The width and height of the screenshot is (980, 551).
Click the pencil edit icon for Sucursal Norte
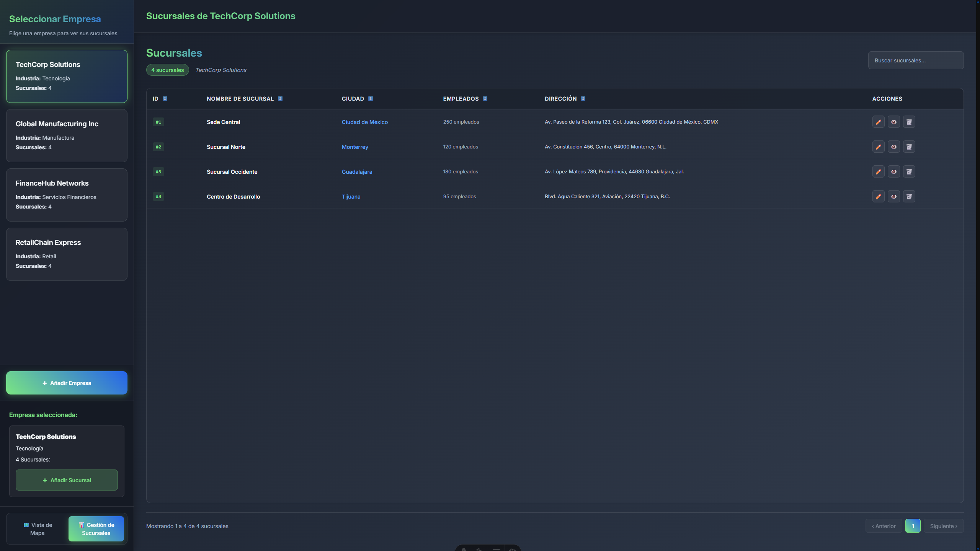tap(878, 147)
